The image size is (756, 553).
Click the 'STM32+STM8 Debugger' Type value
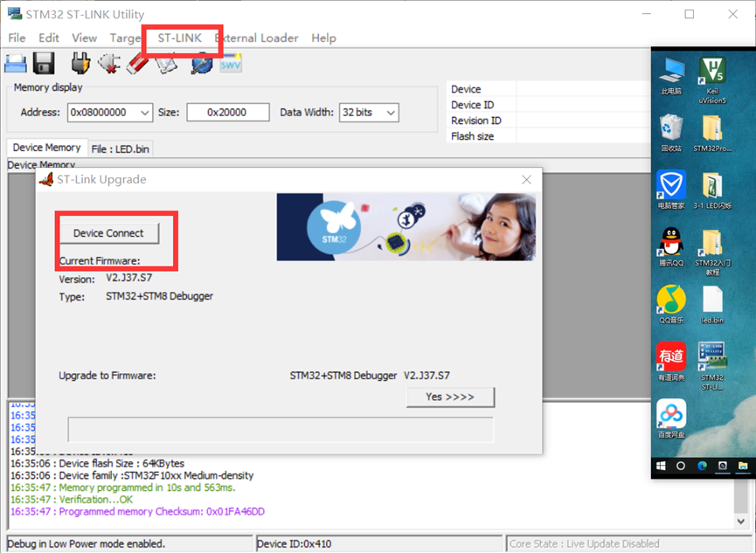tap(160, 296)
